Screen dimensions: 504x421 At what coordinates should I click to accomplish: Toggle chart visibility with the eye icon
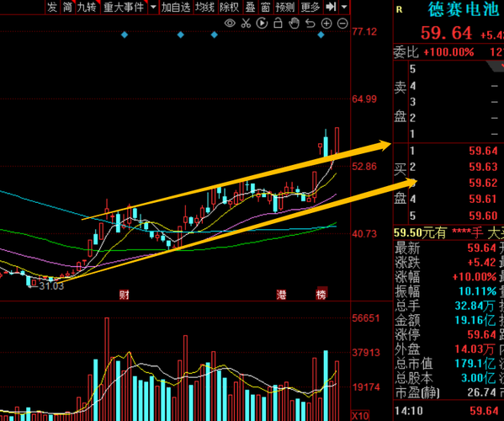point(230,24)
